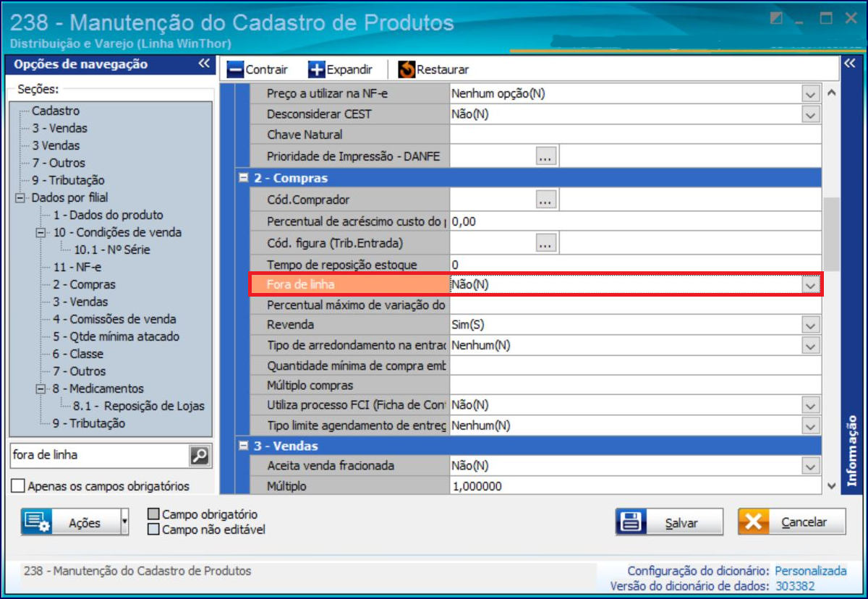Select 4 - Comissões de venda tree item

[114, 320]
